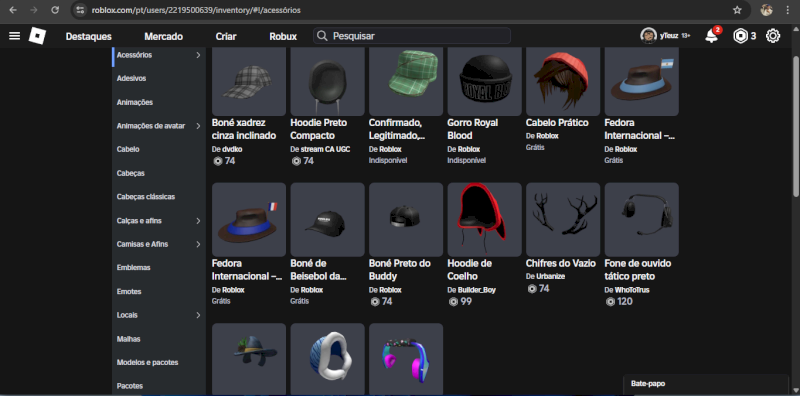
Task: Click the WhoToTrus creator link
Action: pos(632,290)
